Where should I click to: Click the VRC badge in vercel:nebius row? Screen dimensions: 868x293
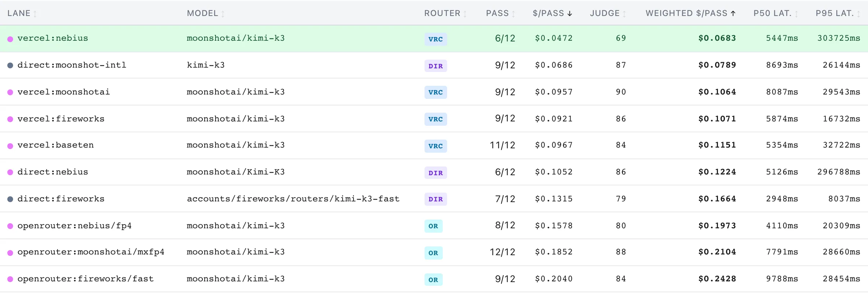(x=435, y=39)
